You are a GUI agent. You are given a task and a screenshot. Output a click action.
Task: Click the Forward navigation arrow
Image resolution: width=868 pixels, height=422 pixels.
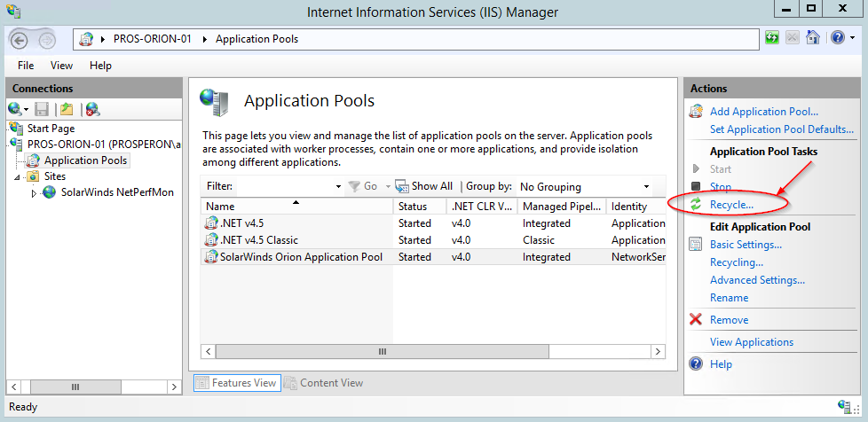pos(48,40)
